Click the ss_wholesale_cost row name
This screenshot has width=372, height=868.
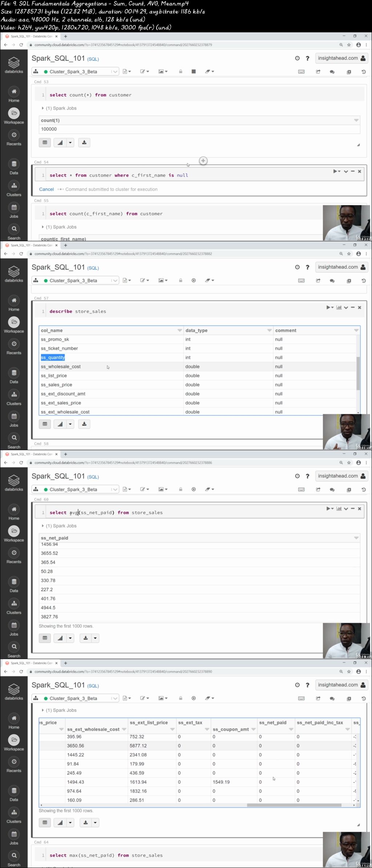point(61,367)
